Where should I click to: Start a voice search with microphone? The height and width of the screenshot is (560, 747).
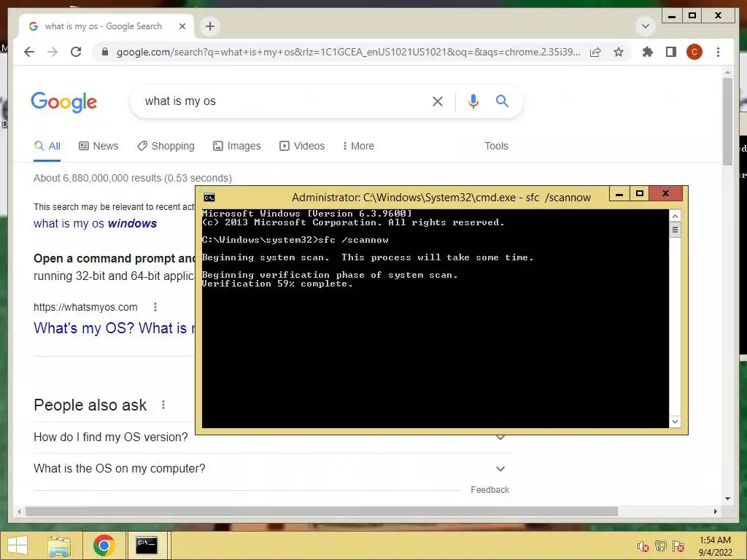click(x=473, y=101)
